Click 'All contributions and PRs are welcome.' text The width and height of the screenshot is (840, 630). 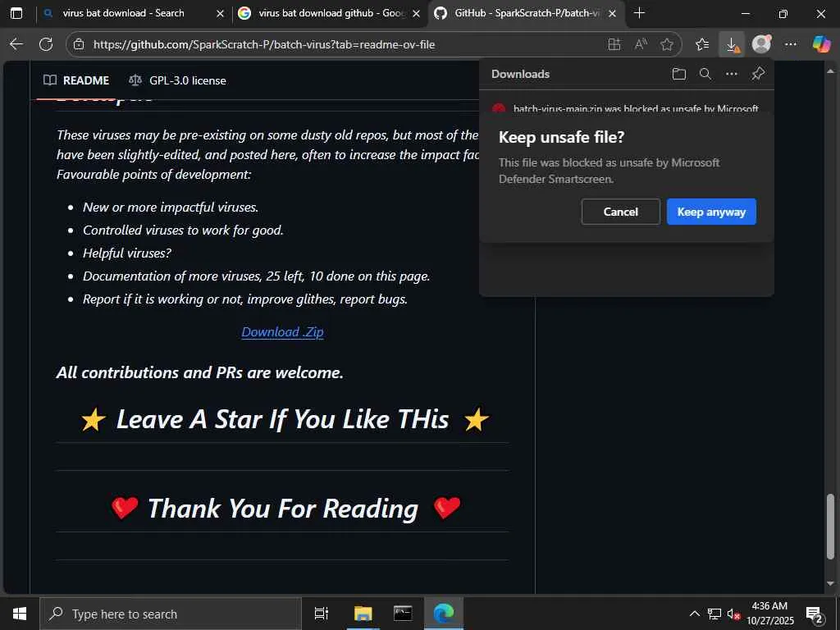click(x=200, y=372)
